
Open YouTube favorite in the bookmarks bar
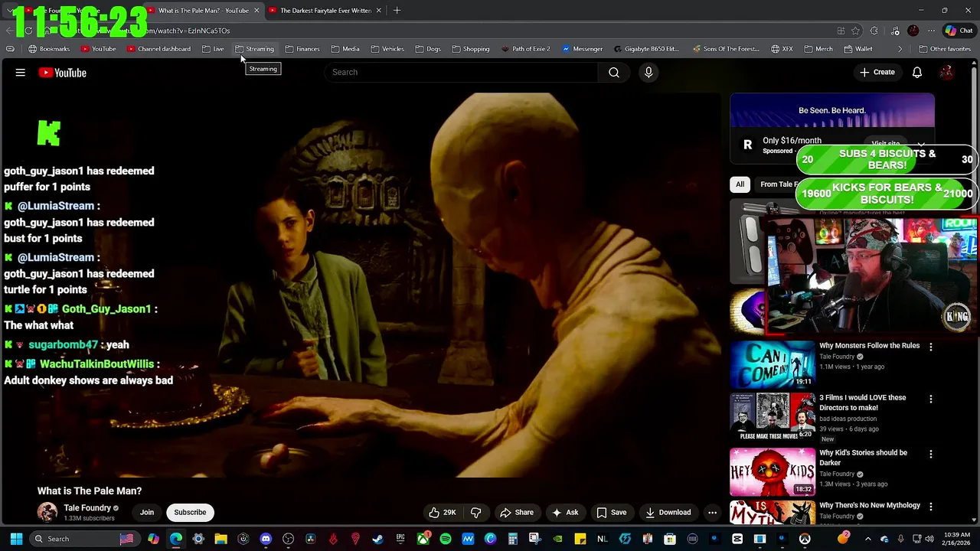99,49
